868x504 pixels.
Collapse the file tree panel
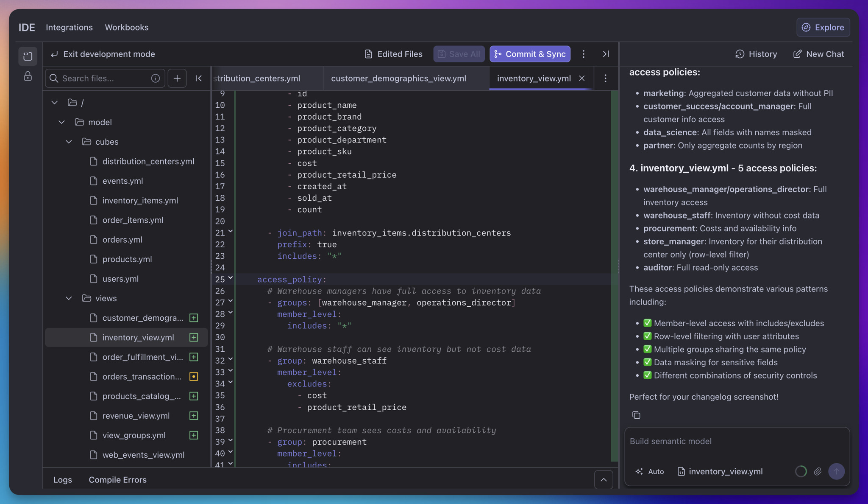pos(199,78)
